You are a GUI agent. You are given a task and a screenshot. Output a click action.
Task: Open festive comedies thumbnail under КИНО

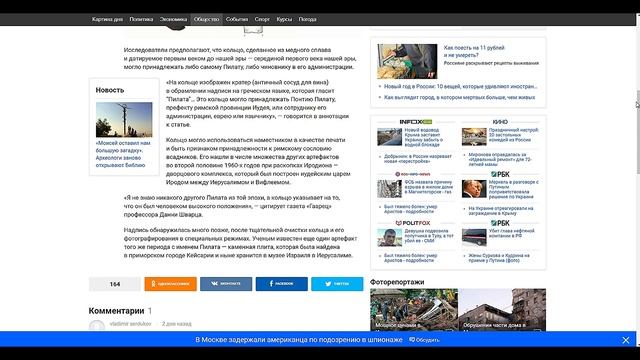click(x=474, y=137)
